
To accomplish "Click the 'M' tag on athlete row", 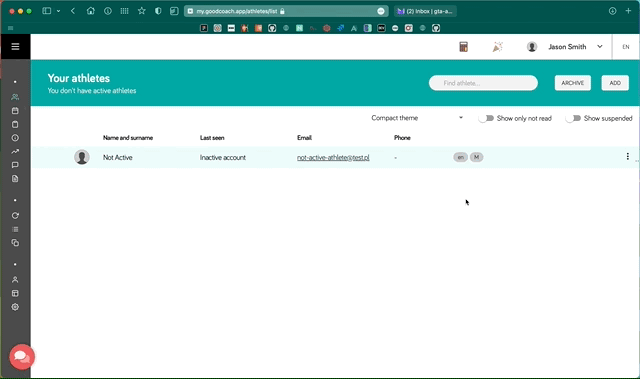I will point(476,157).
